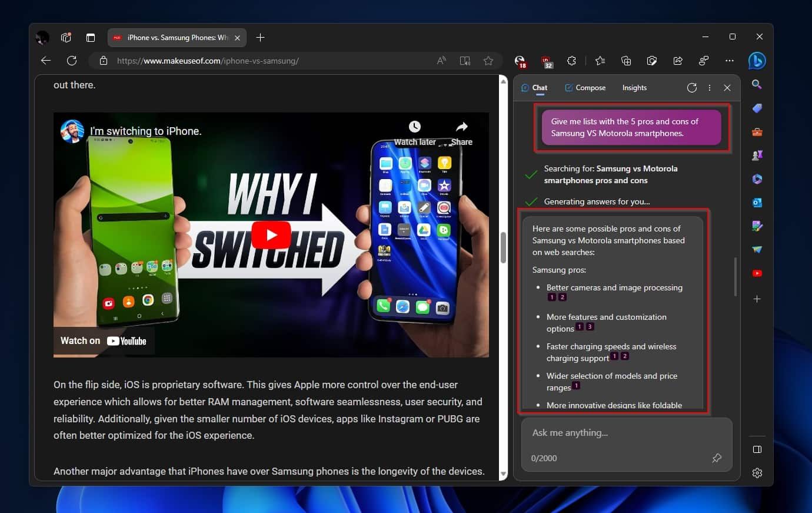
Task: Open chat panel more options menu
Action: pos(710,88)
